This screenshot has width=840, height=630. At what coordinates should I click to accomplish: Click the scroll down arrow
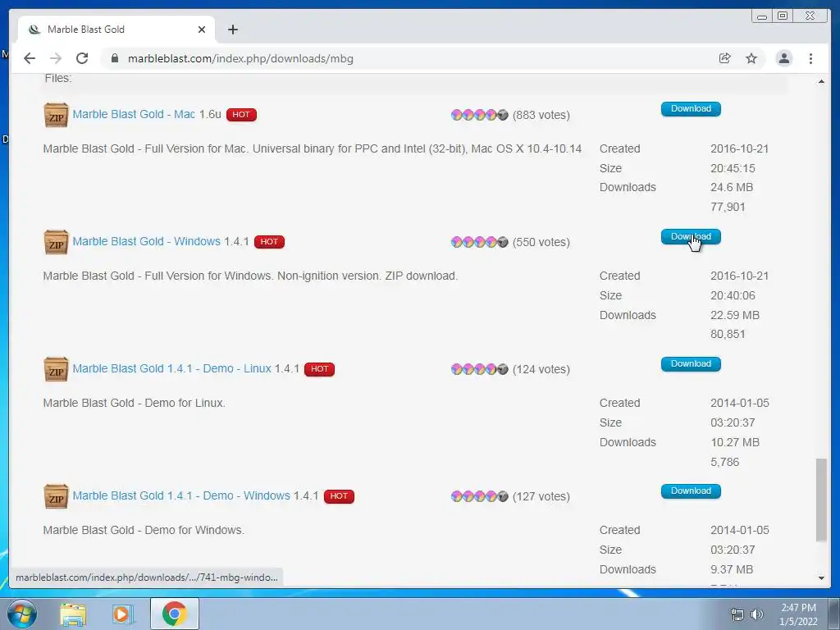pos(821,578)
